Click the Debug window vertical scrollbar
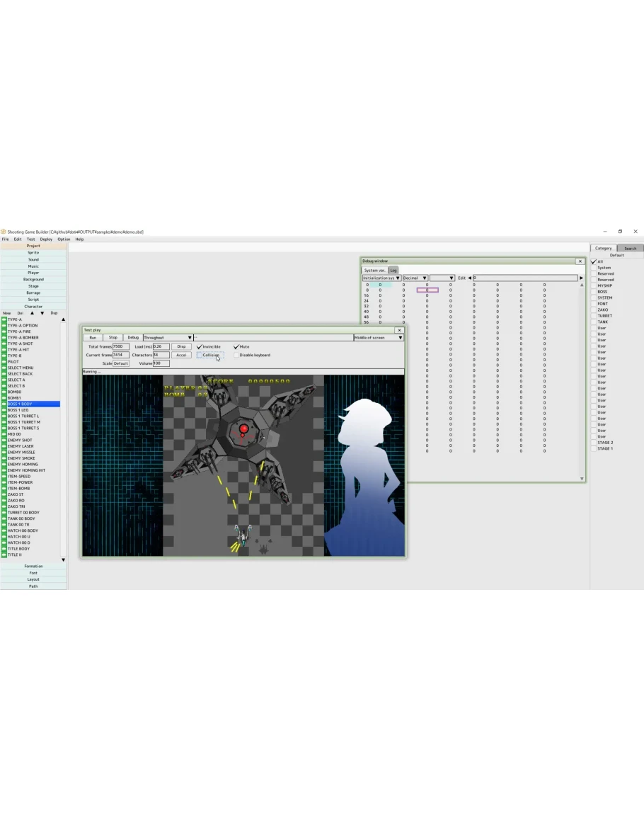Viewport: 644px width, 818px height. (582, 375)
